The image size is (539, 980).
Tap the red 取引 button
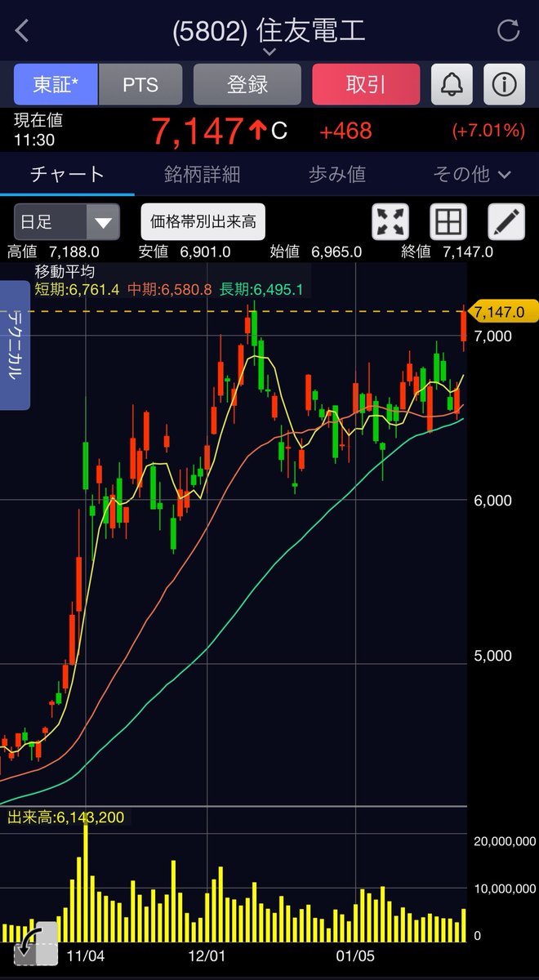click(366, 84)
